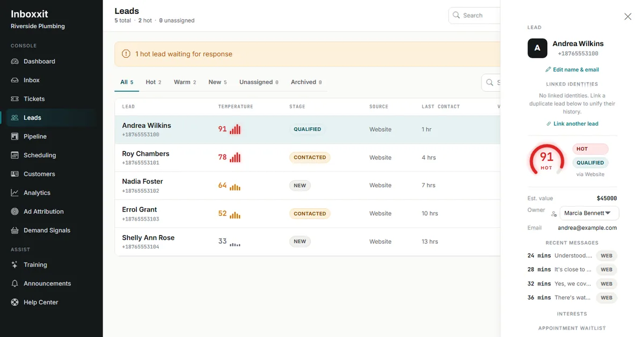Click the top search magnifier icon
Screen dimensions: 644x337
pyautogui.click(x=456, y=15)
